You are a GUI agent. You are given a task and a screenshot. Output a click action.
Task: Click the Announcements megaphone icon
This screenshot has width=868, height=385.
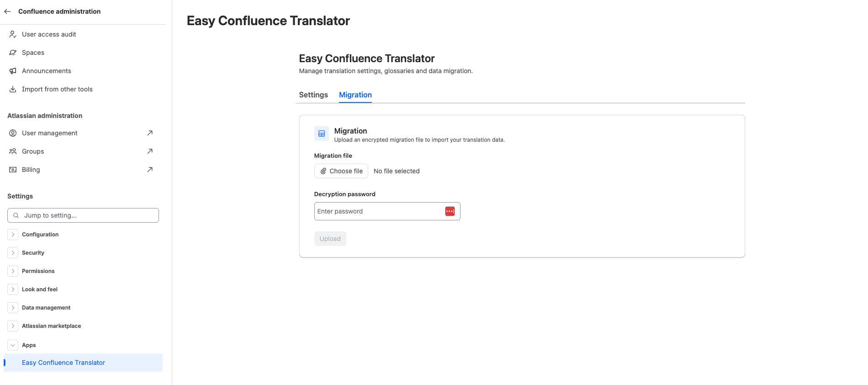(x=13, y=71)
